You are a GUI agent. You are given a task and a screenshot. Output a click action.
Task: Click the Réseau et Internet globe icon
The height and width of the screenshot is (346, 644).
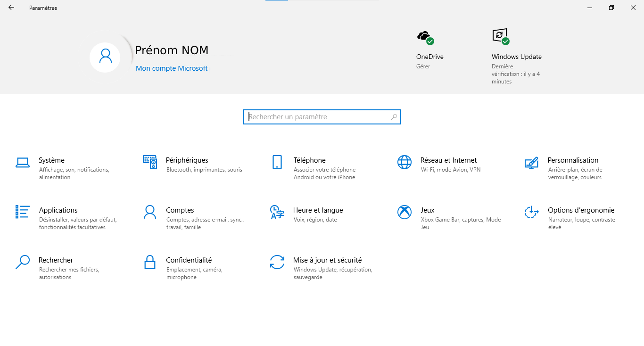click(x=405, y=162)
